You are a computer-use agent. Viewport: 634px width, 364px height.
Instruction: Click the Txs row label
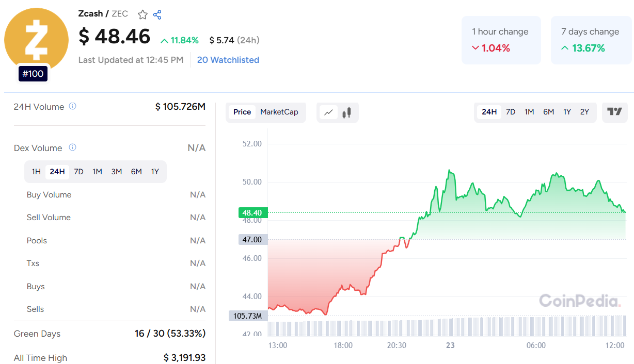coord(33,263)
